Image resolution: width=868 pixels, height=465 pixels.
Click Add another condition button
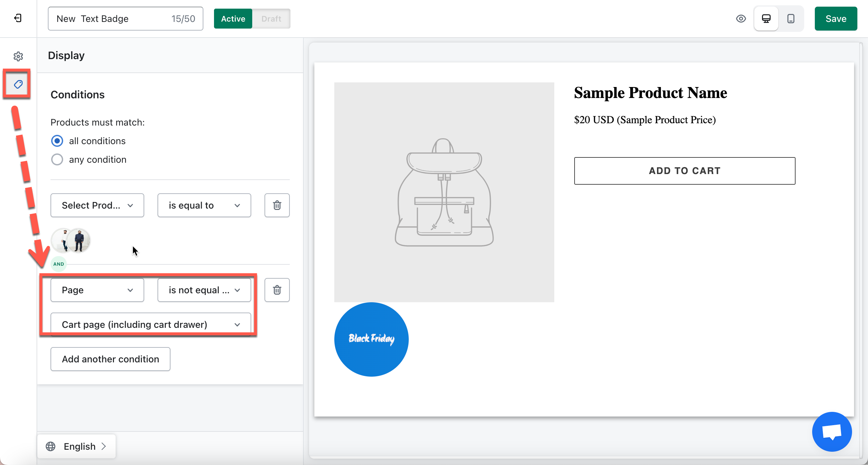point(110,359)
